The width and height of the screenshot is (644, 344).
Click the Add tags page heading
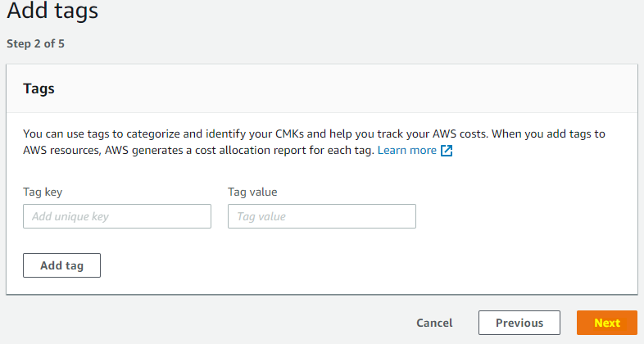pyautogui.click(x=52, y=10)
